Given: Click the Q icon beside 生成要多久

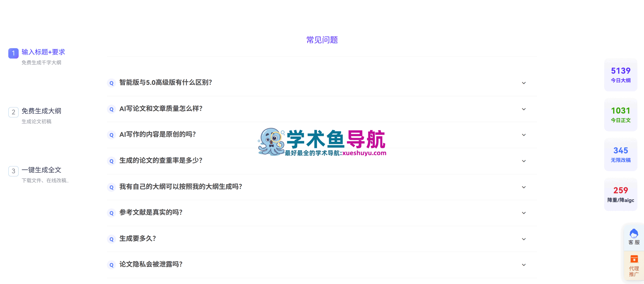Looking at the screenshot, I should click(112, 239).
